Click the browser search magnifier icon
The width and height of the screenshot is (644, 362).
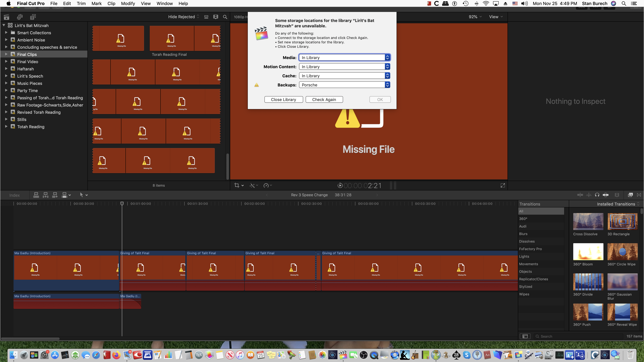(x=225, y=17)
